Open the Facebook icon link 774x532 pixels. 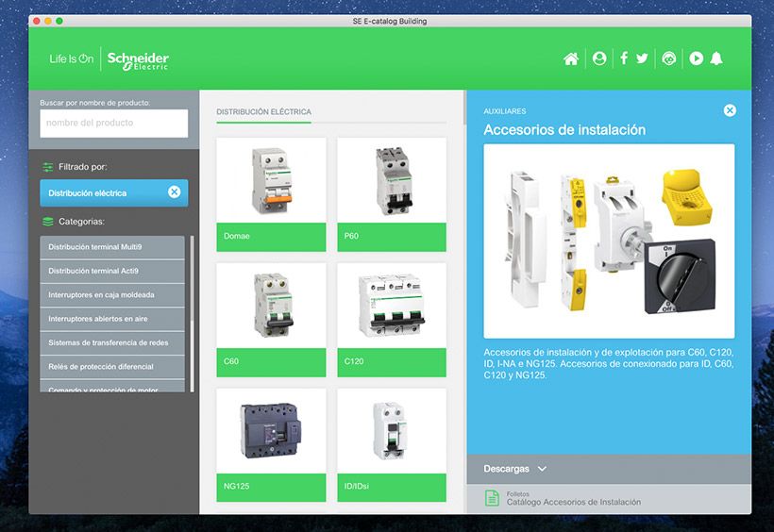[x=624, y=58]
